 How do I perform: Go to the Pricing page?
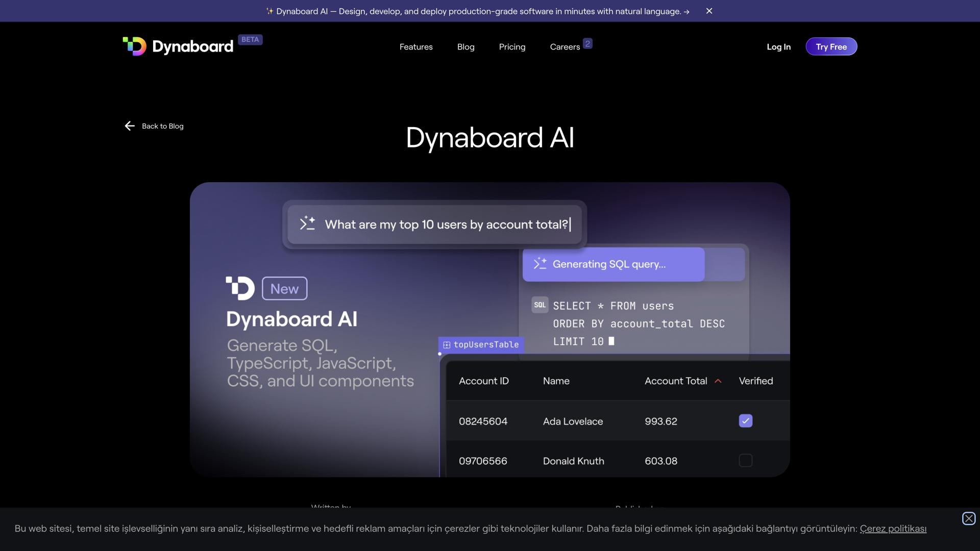pyautogui.click(x=512, y=46)
